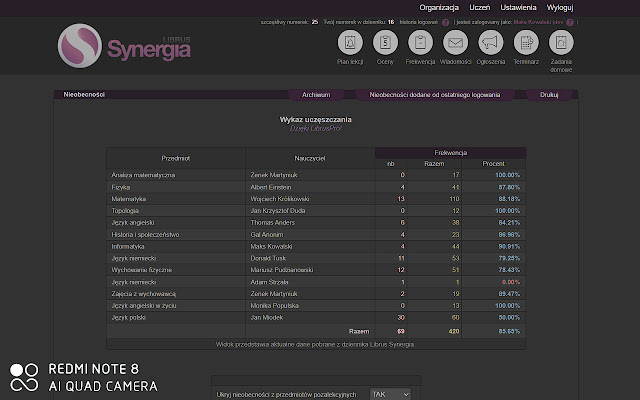
Task: Select the Informatyka subject cell
Action: coord(176,247)
